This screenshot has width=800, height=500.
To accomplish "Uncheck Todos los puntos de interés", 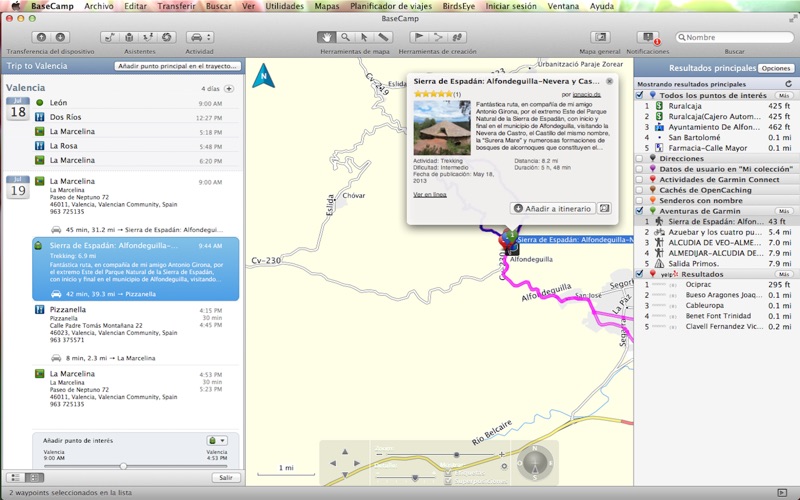I will (x=639, y=95).
